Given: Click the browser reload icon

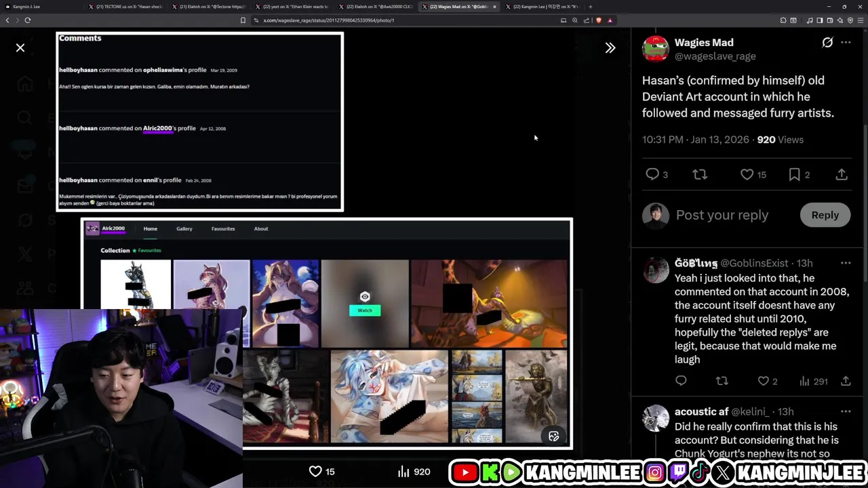Looking at the screenshot, I should [28, 20].
